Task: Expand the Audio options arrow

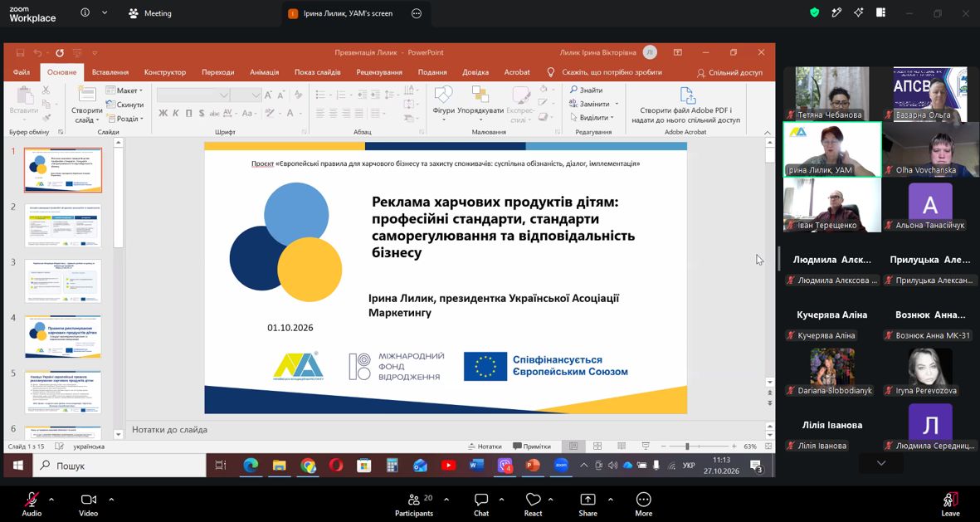Action: tap(51, 500)
